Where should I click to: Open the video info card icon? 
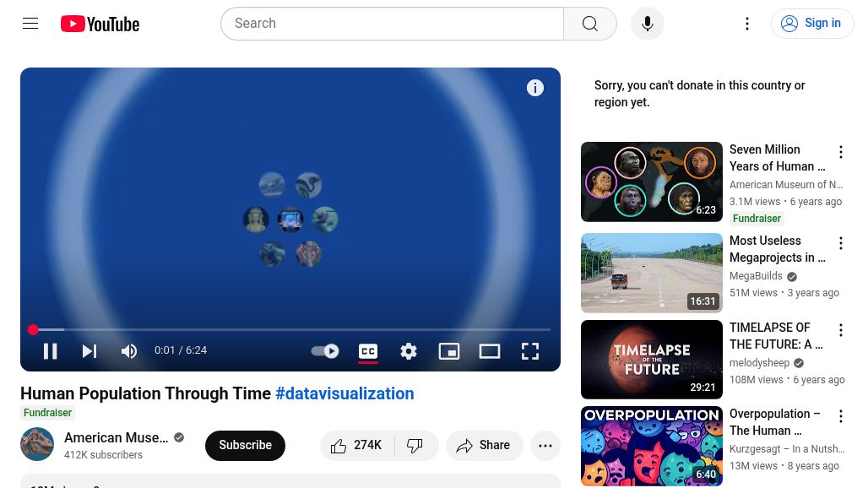[x=534, y=88]
